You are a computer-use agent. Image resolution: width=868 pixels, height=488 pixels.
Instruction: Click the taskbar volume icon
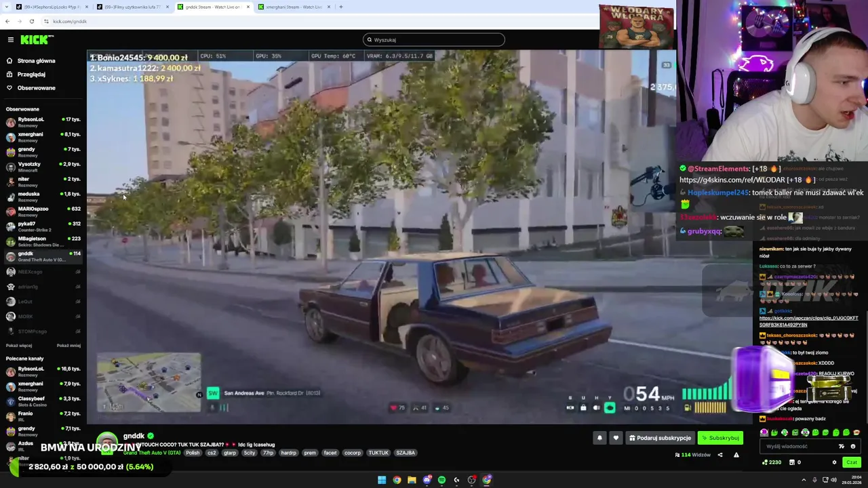click(834, 480)
